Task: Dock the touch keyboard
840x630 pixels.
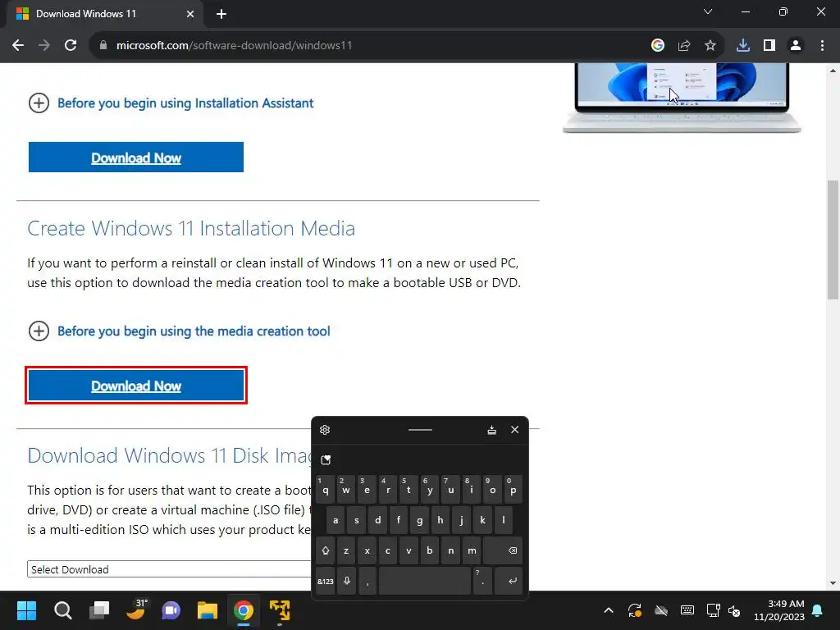Action: [492, 430]
